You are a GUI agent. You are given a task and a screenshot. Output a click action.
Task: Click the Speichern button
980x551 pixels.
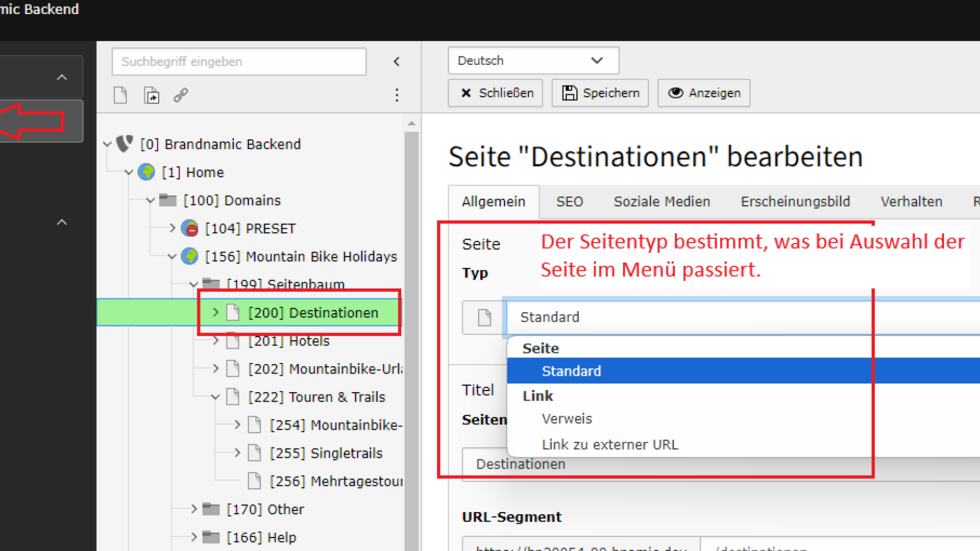click(600, 93)
